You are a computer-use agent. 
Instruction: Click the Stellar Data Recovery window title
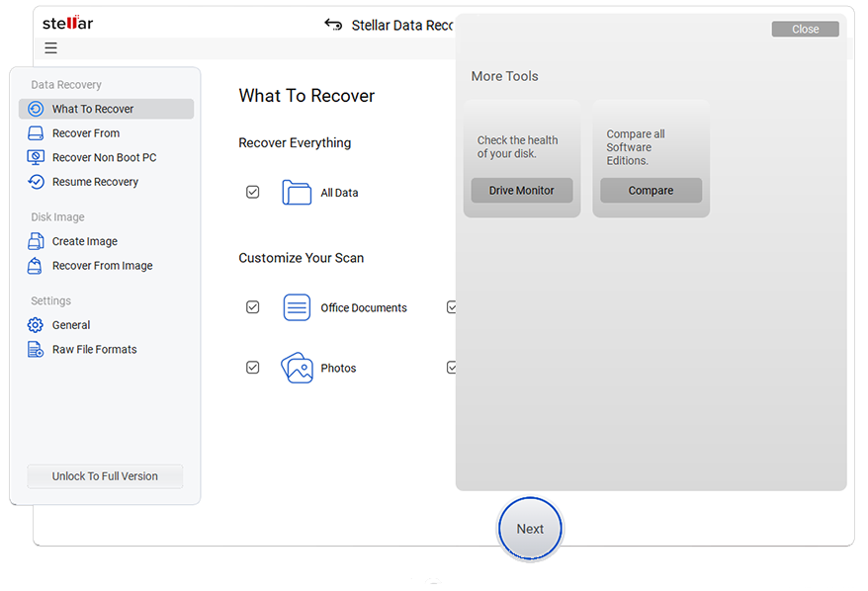pos(402,26)
